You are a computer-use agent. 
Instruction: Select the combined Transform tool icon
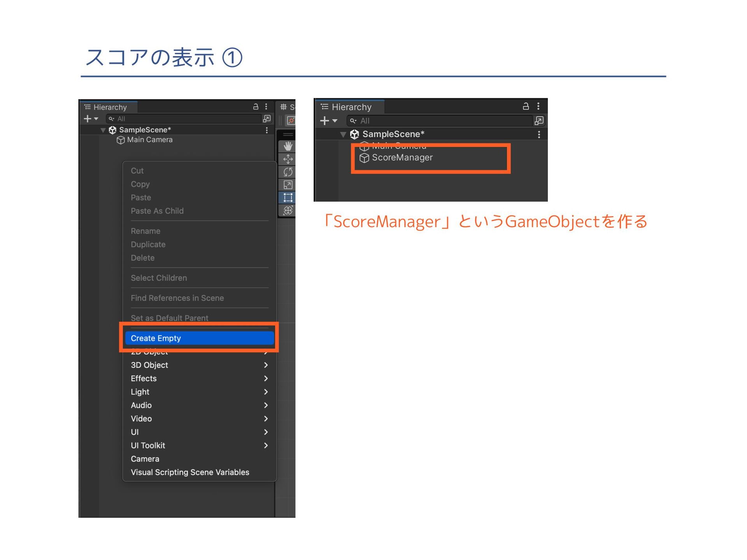(288, 210)
